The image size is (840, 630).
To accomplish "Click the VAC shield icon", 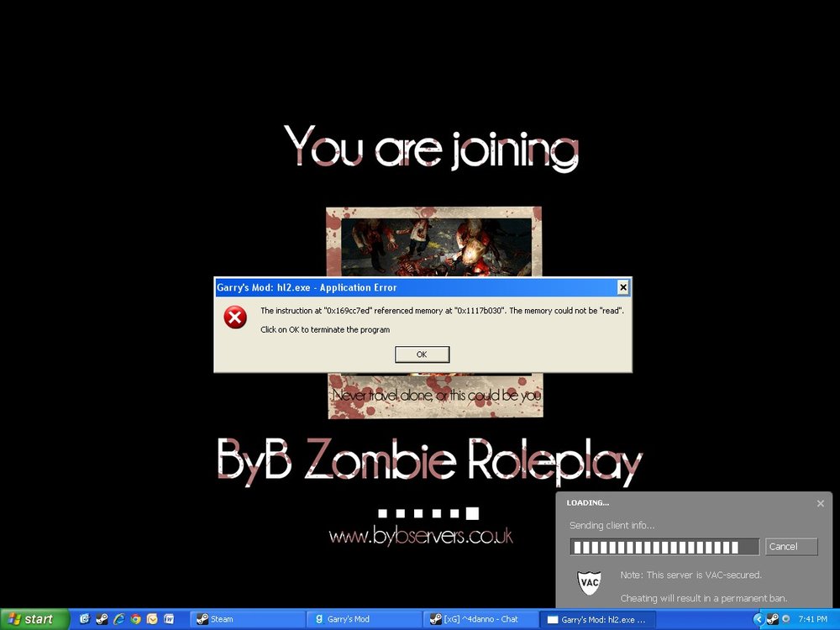I will [x=590, y=583].
